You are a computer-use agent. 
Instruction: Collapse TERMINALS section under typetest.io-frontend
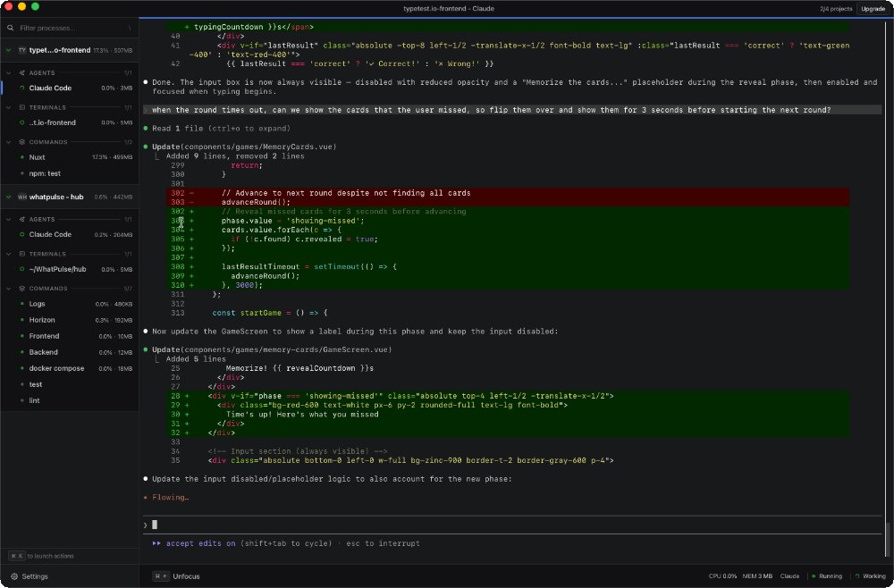9,107
